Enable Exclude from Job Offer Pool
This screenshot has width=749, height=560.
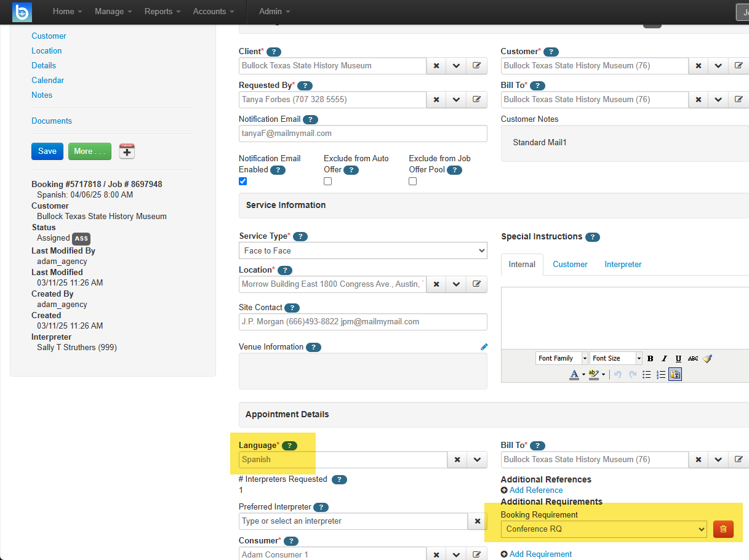point(412,182)
